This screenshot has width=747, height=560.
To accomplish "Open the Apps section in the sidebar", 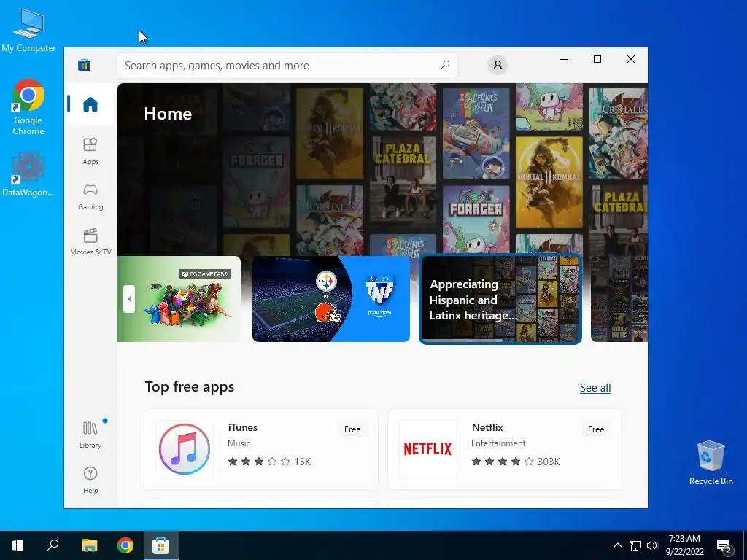I will [90, 151].
